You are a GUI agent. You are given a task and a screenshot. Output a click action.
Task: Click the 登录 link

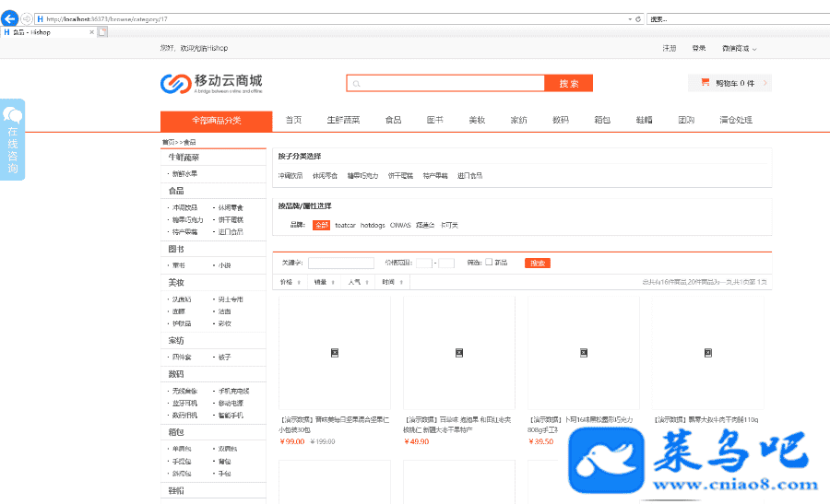point(699,49)
